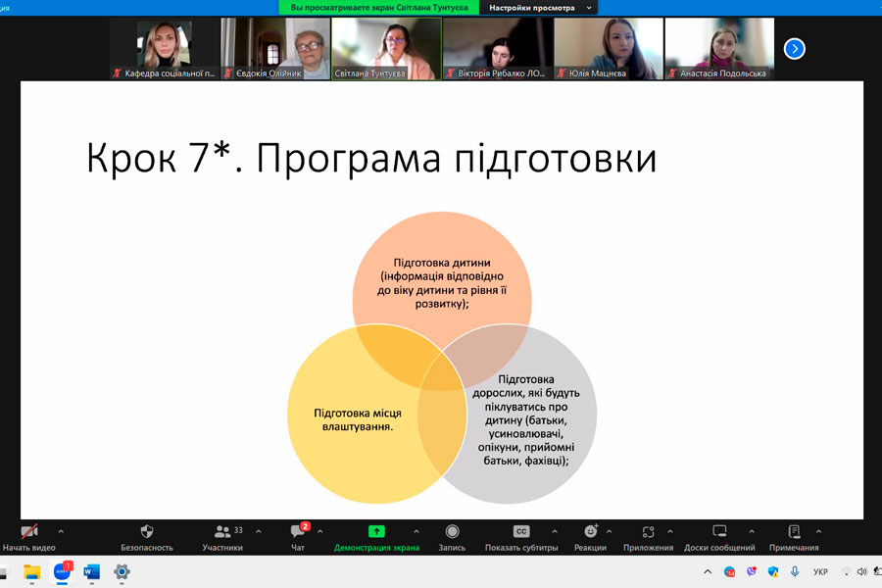Expand the caret next to Примечания
This screenshot has height=588, width=882.
click(819, 531)
